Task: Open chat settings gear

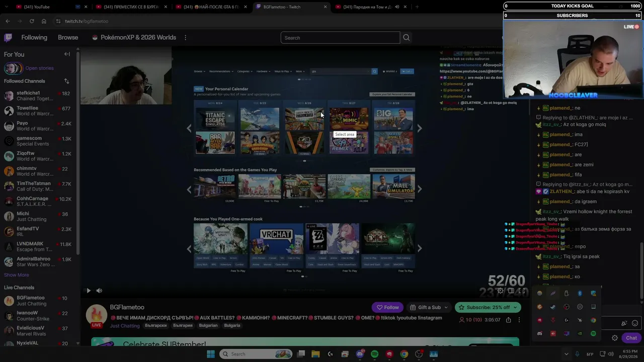Action: [x=615, y=338]
